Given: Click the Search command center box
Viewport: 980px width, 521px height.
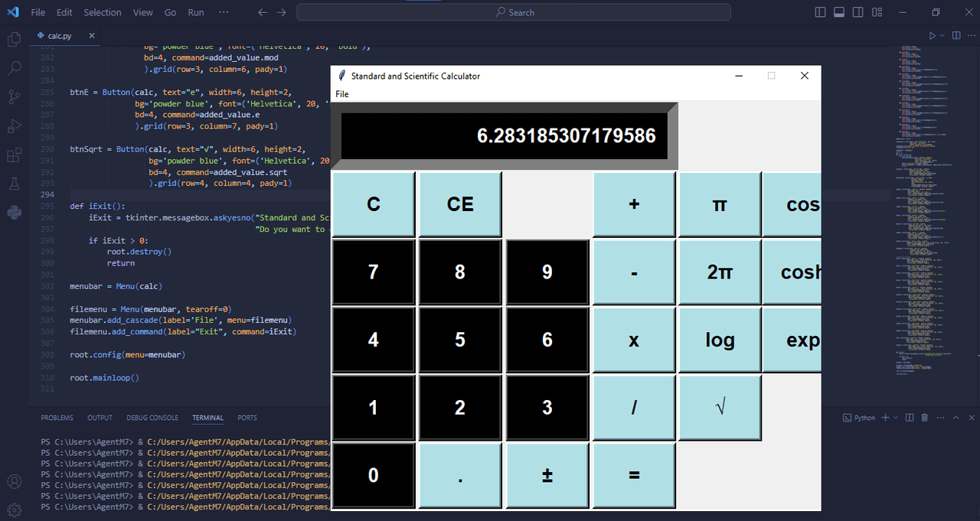Looking at the screenshot, I should (514, 12).
